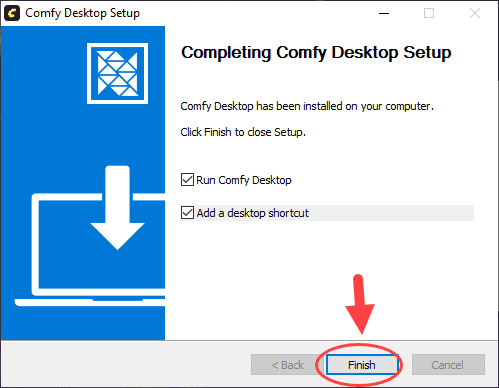
Task: Uncheck the Run Comfy Desktop checkbox
Action: tap(187, 180)
